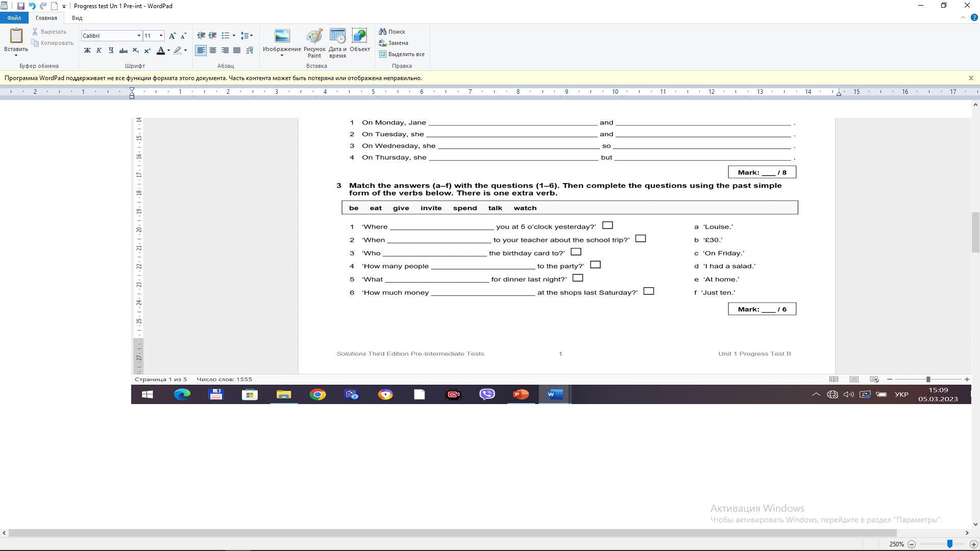Click the Paste clipboard icon
The height and width of the screenshot is (551, 980).
pos(16,36)
